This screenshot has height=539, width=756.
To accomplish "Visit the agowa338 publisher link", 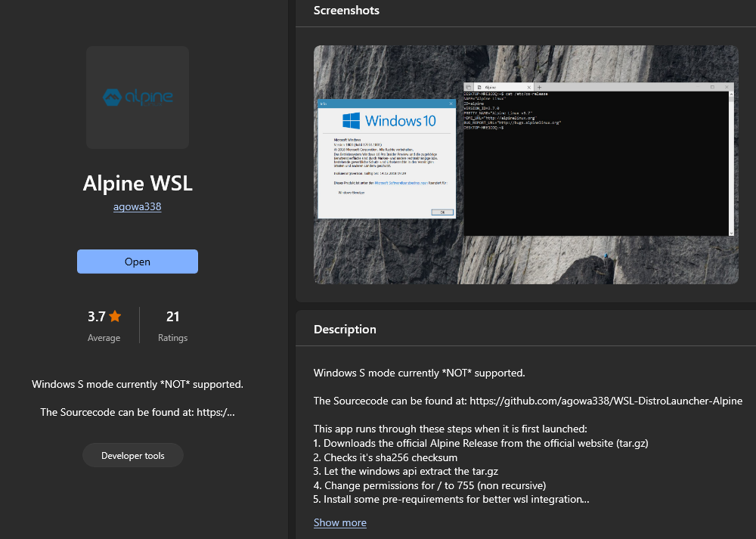I will click(138, 206).
